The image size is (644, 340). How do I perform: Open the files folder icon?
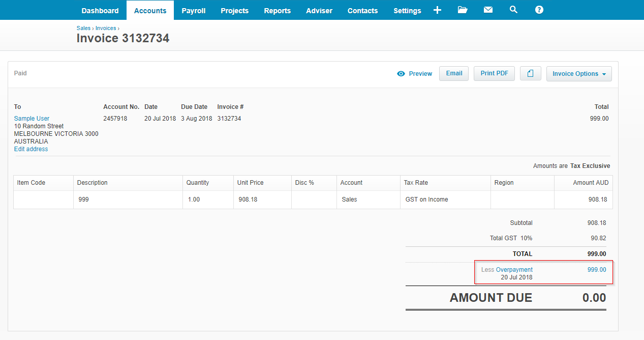click(463, 10)
